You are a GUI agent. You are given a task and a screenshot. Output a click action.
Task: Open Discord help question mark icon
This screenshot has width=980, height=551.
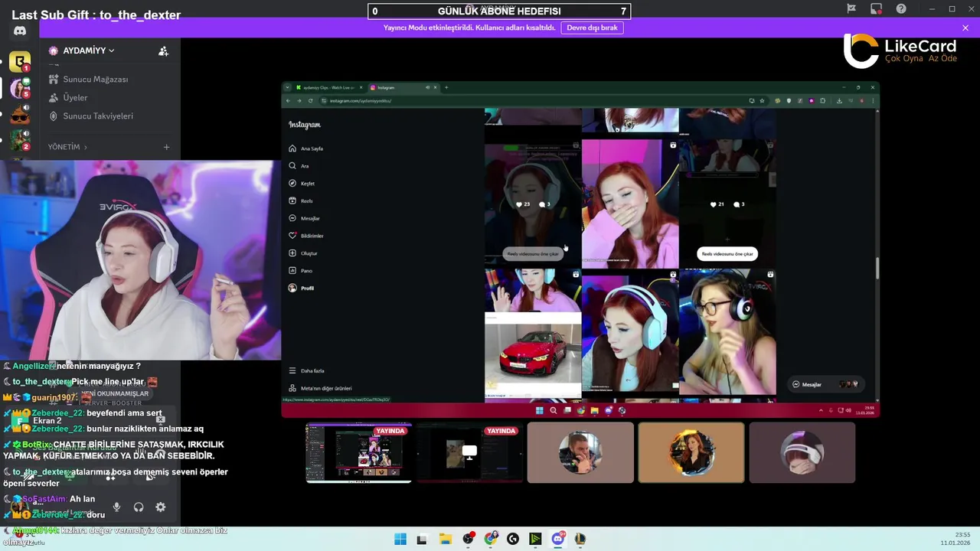[901, 9]
